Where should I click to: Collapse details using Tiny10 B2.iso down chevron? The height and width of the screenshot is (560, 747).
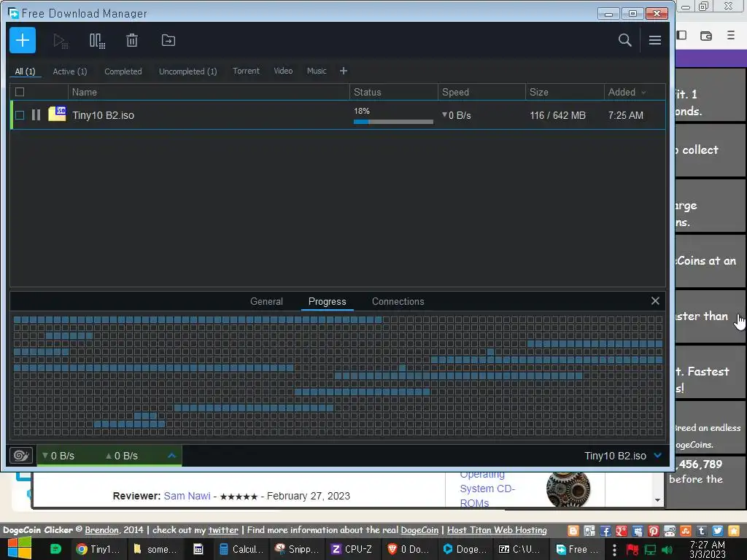click(x=657, y=455)
